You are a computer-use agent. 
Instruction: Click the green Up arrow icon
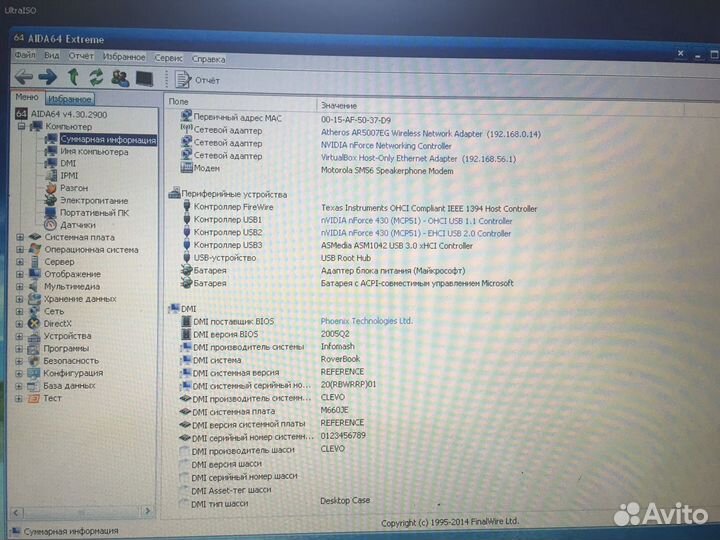coord(72,77)
